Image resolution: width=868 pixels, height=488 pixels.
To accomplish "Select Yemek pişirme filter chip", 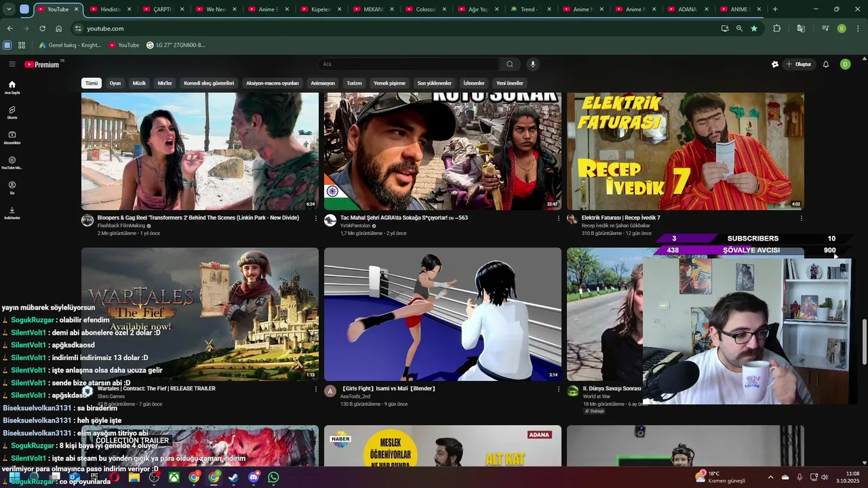I will point(389,83).
